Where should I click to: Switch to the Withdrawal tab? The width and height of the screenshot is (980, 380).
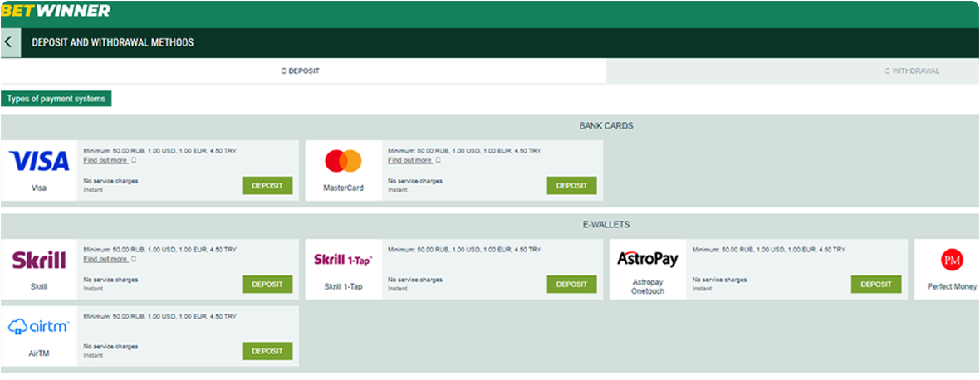click(x=912, y=71)
